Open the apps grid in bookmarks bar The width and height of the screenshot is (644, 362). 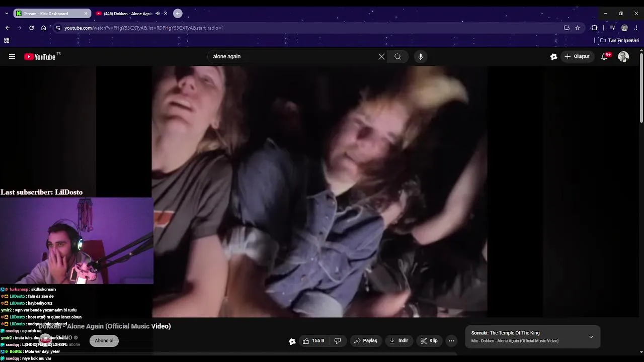(x=7, y=40)
